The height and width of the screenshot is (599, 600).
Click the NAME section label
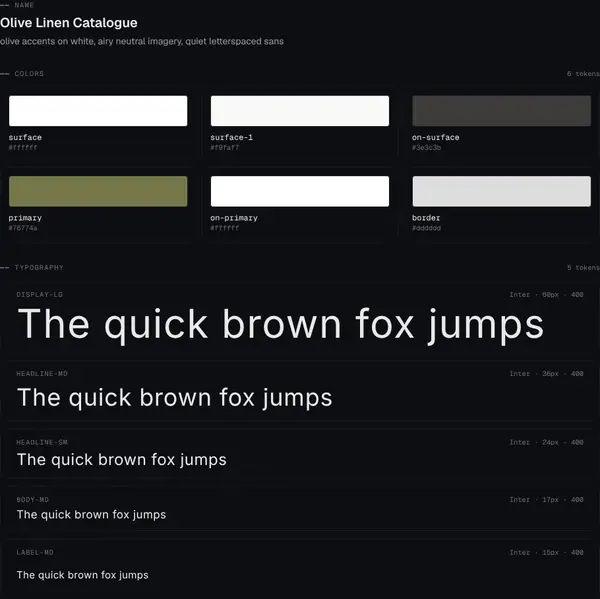pyautogui.click(x=24, y=5)
